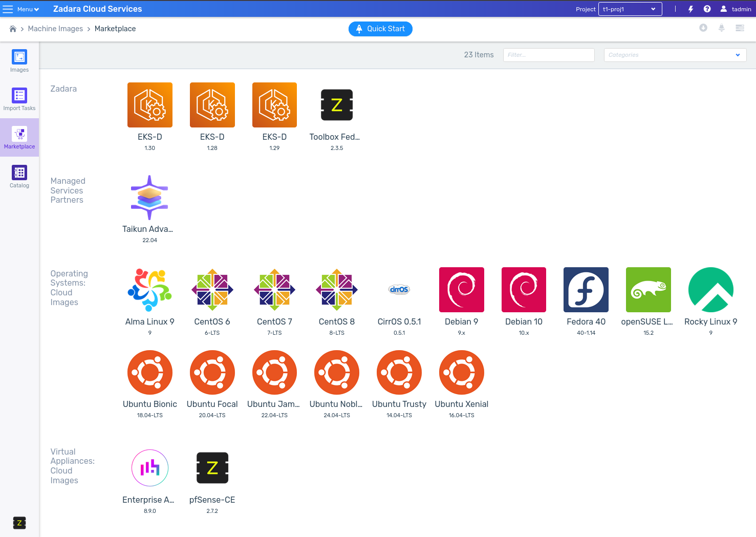Choose the CentOS 7 icon
This screenshot has height=537, width=756.
(274, 290)
